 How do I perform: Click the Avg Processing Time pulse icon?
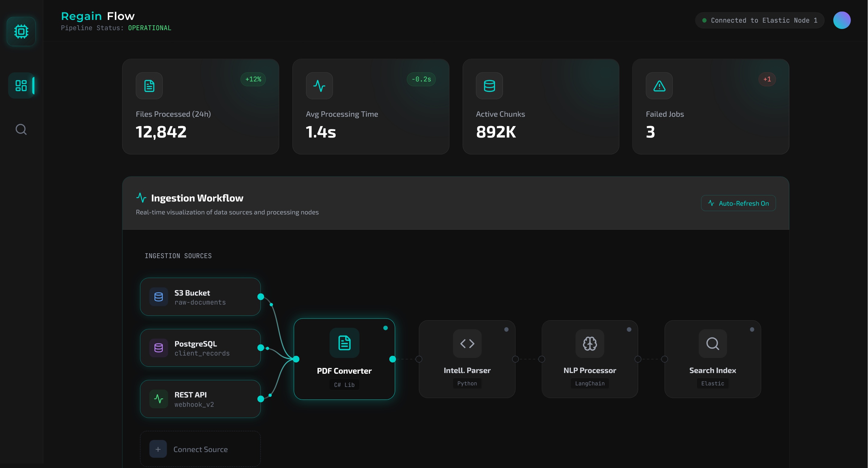pos(319,86)
